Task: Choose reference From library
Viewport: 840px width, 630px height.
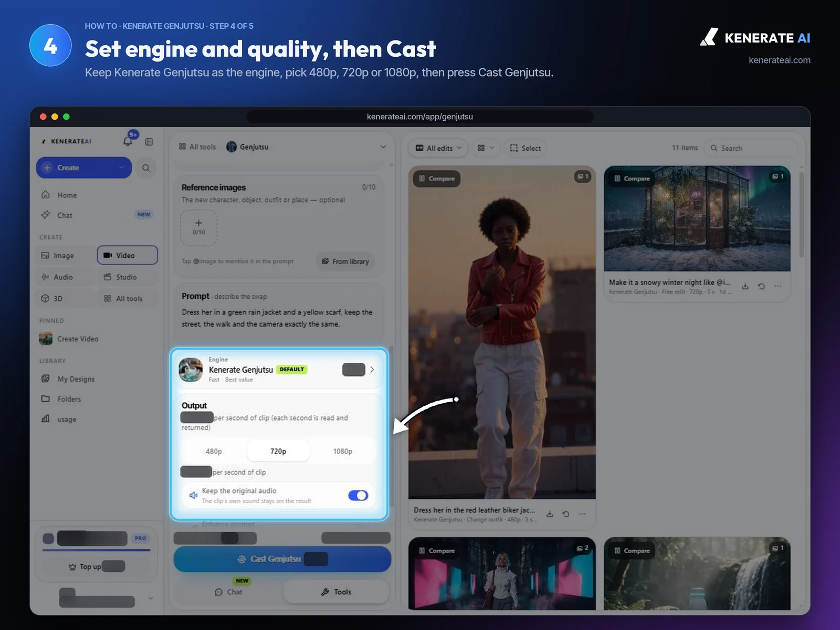Action: [x=345, y=261]
